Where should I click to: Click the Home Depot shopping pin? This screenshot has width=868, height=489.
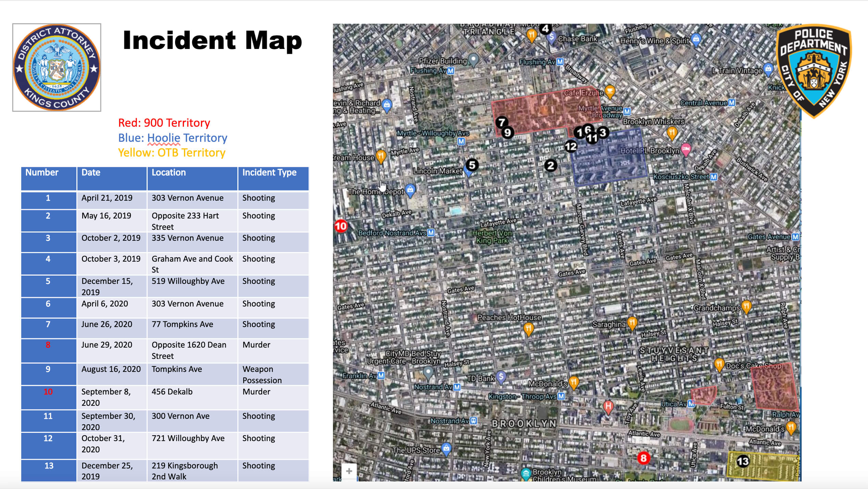point(410,189)
